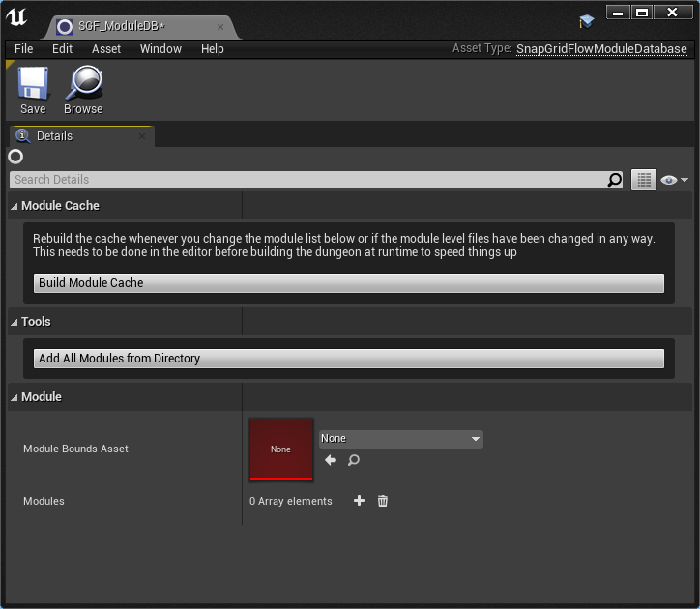Collapse the Tools section
The width and height of the screenshot is (700, 609).
[15, 322]
